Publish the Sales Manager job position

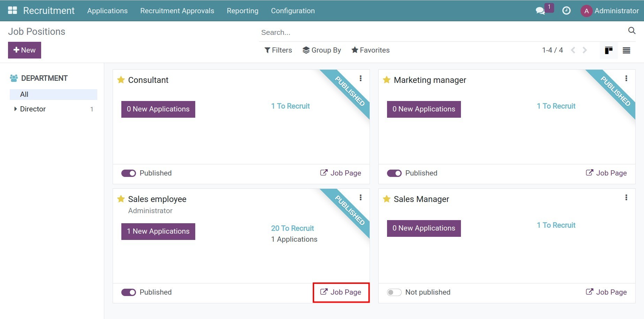point(394,292)
